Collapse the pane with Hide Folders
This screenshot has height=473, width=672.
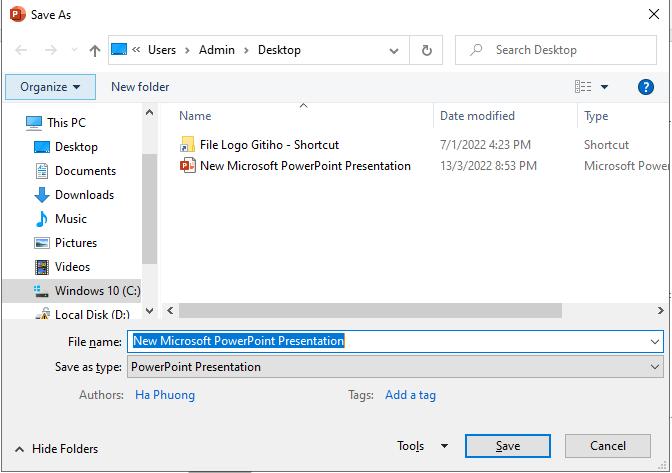coord(56,449)
